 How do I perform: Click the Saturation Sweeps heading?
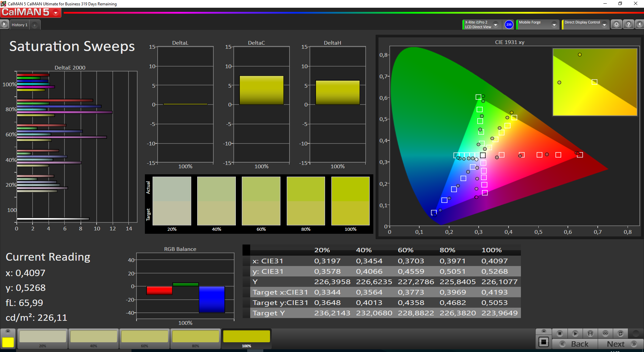coord(72,46)
